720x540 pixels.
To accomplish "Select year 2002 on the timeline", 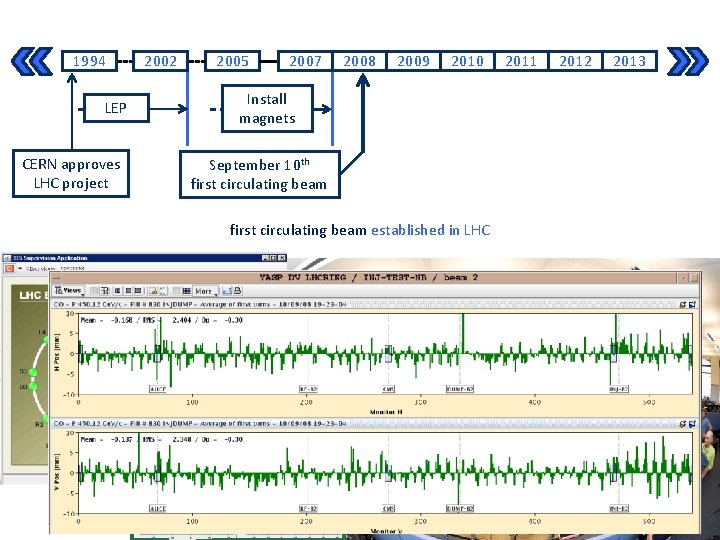I will point(160,61).
